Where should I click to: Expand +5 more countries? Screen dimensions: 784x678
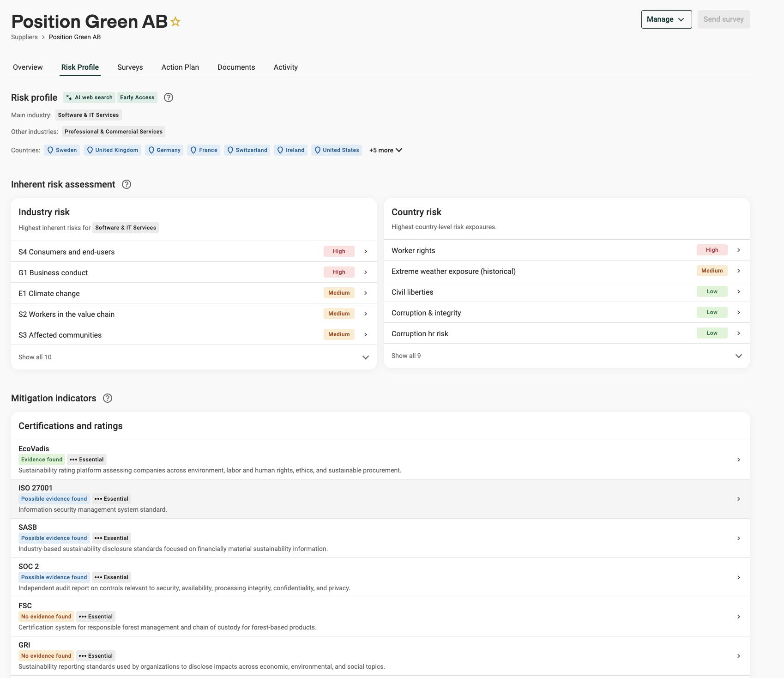386,150
